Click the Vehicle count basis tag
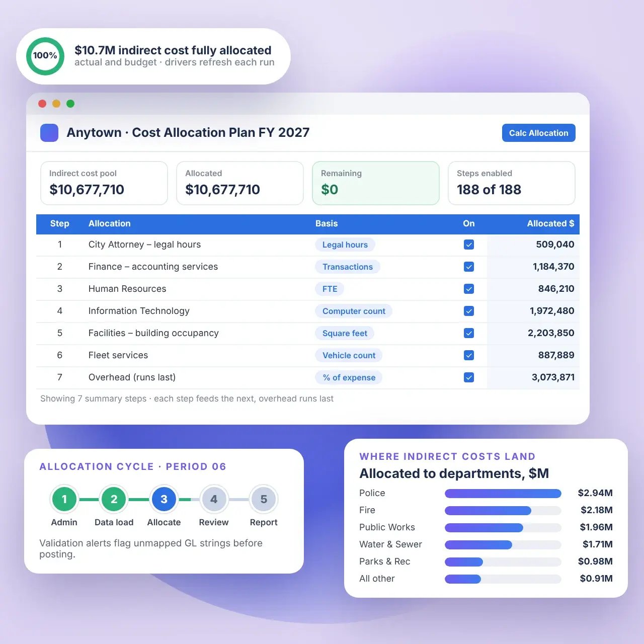Viewport: 644px width, 644px height. 349,355
